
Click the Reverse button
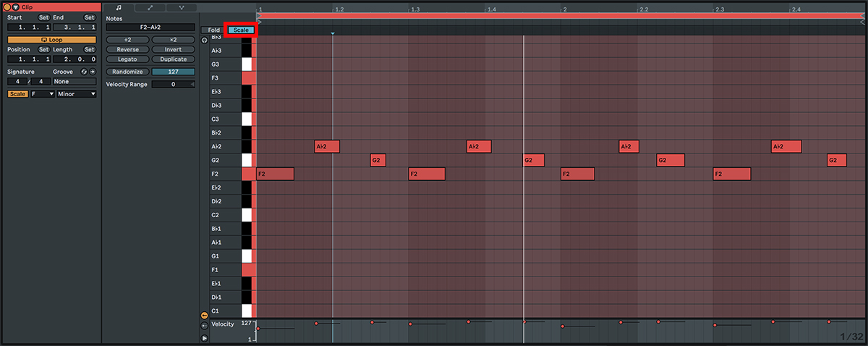[127, 49]
